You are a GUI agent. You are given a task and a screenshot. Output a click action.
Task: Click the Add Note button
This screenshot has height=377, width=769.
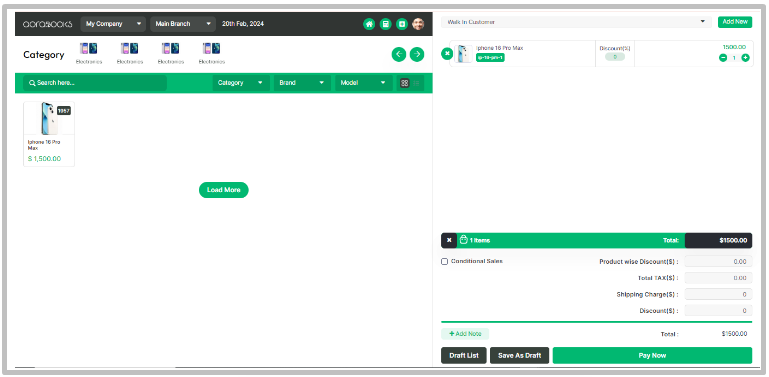click(x=465, y=334)
